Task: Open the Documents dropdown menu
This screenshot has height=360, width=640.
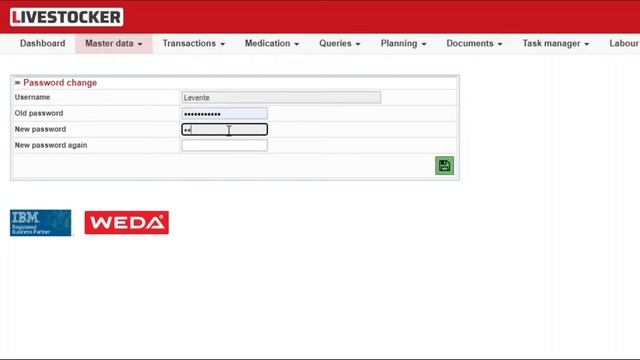Action: (474, 43)
